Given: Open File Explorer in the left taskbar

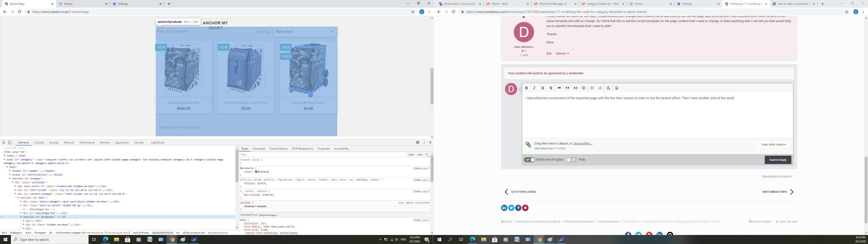Looking at the screenshot, I should click(116, 239).
